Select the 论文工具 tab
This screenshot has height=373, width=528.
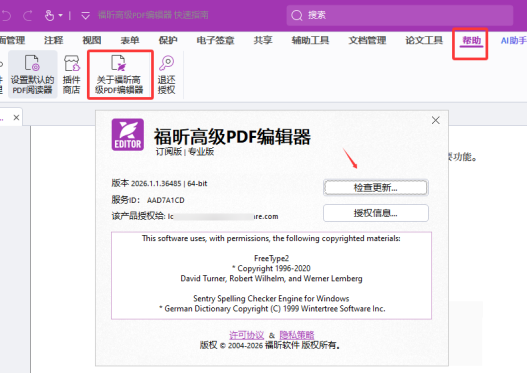tap(424, 40)
